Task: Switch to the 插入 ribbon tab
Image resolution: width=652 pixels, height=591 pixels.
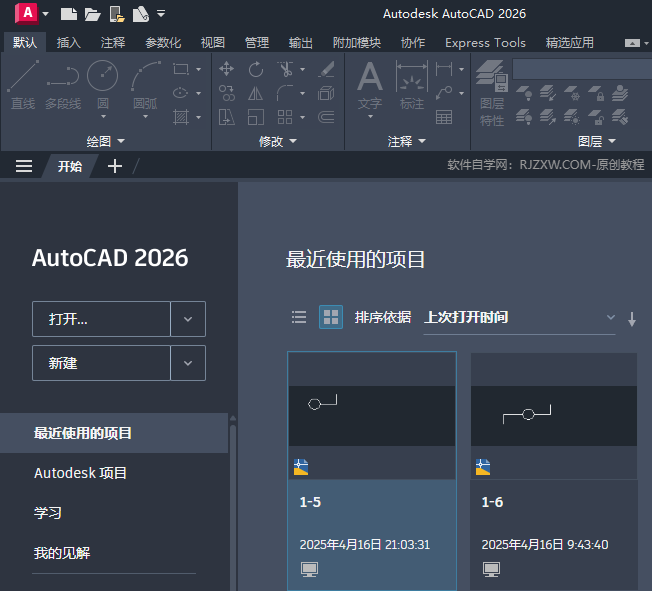Action: tap(69, 42)
